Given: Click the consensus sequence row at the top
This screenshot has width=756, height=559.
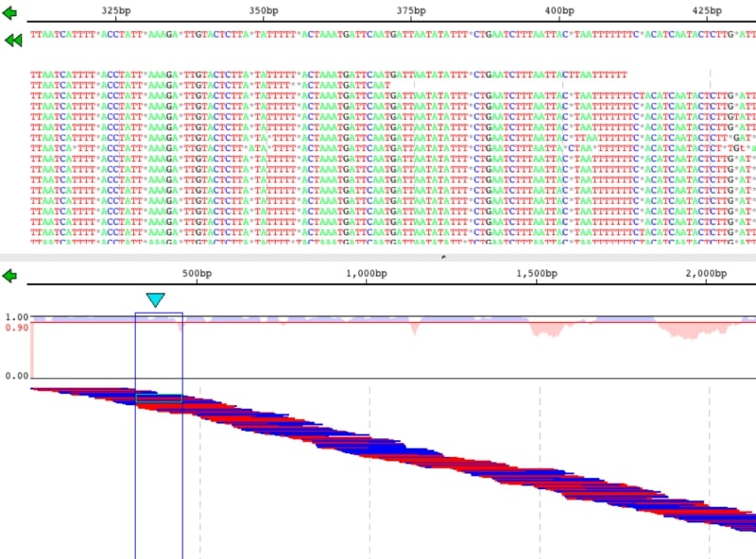Looking at the screenshot, I should (378, 34).
